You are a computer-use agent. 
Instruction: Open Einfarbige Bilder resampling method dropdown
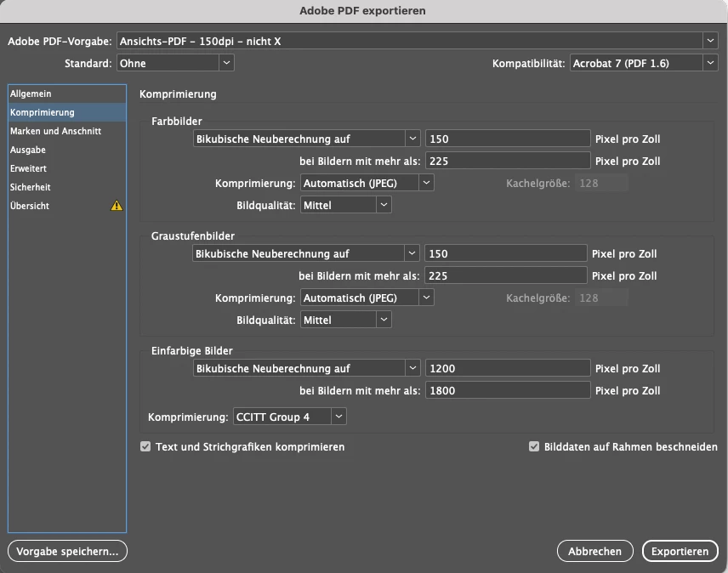click(x=307, y=368)
